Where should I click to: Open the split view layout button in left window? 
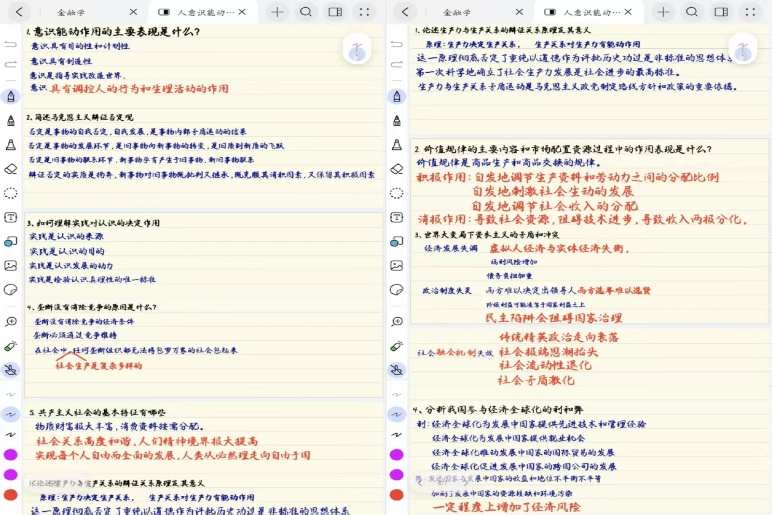(335, 12)
